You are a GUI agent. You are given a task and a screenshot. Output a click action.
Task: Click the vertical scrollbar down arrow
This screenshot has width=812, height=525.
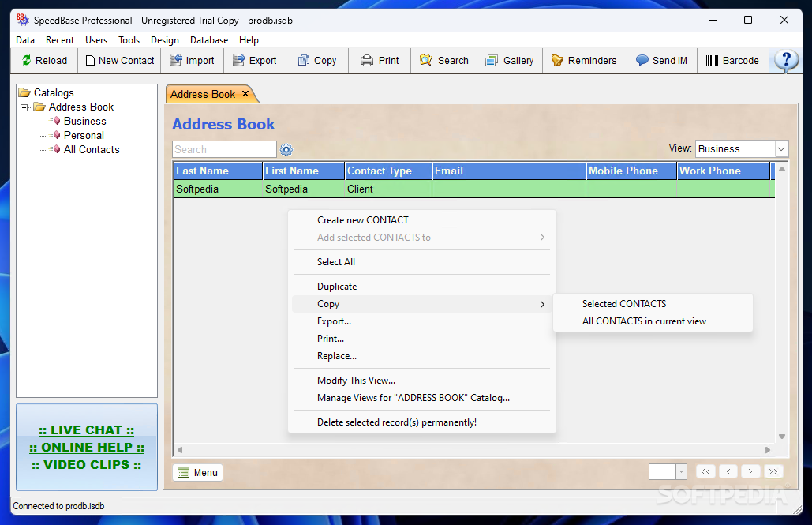(x=782, y=437)
